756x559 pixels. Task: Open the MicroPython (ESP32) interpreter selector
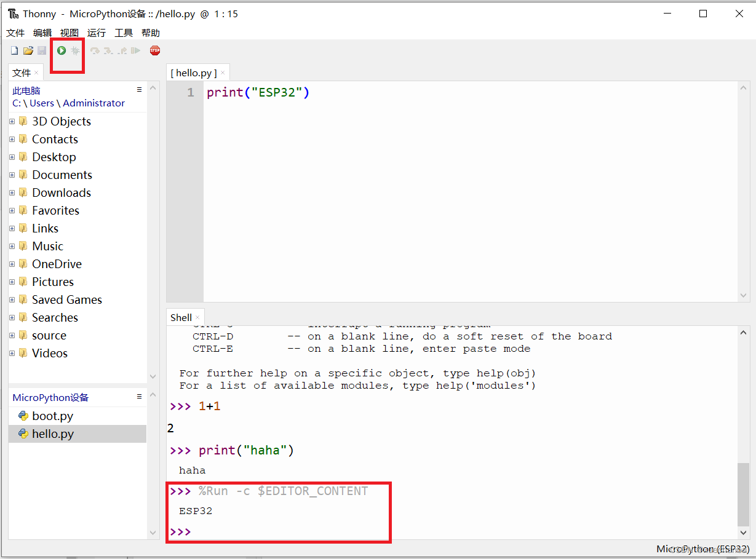click(x=702, y=549)
